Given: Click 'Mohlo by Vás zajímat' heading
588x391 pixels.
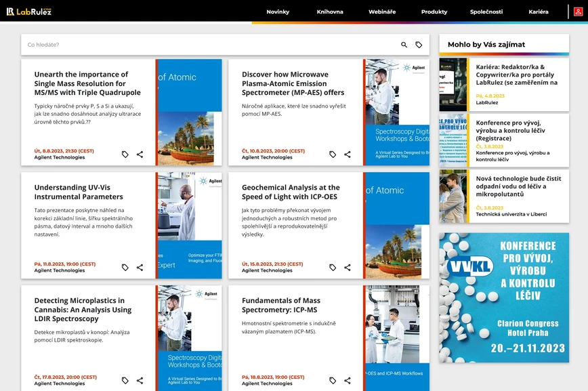Looking at the screenshot, I should (x=486, y=44).
